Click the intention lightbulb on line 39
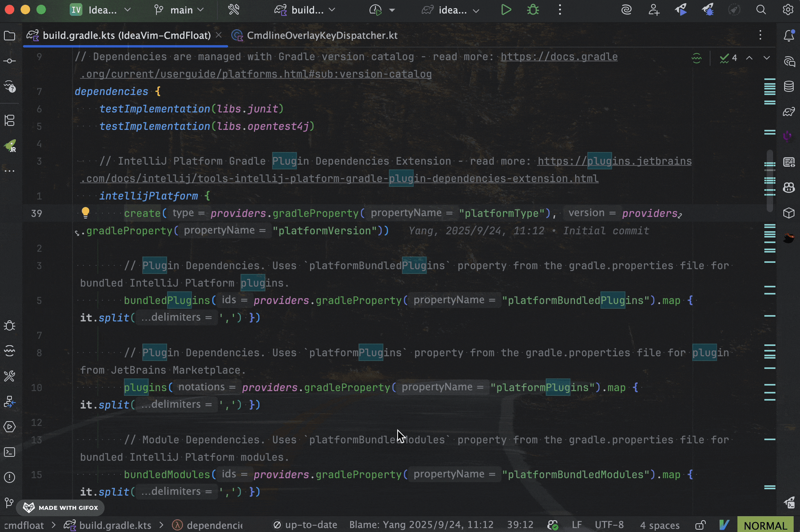The width and height of the screenshot is (800, 532). (86, 213)
